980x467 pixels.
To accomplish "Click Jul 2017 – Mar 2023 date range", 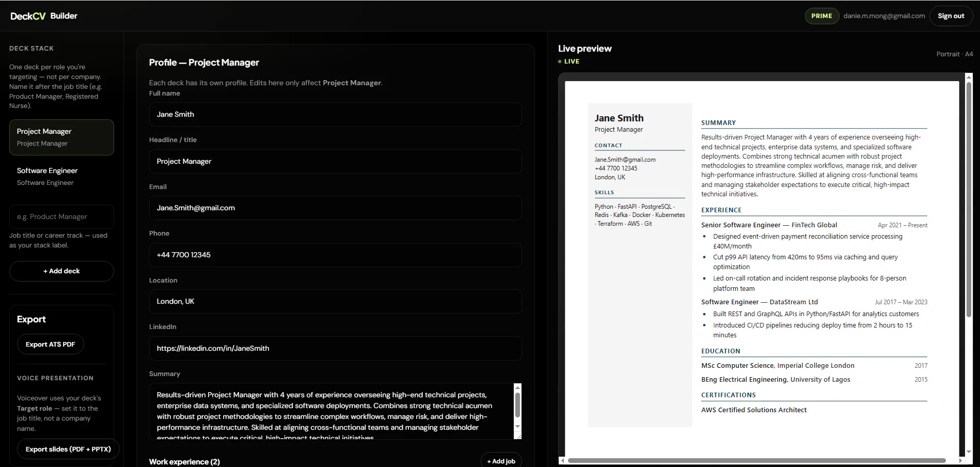I will pyautogui.click(x=901, y=302).
